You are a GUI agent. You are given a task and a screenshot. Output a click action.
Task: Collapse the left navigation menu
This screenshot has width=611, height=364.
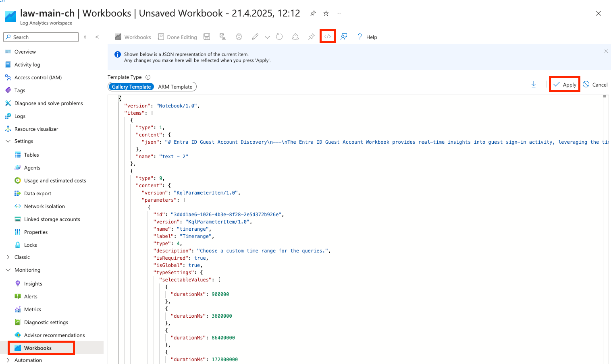click(x=97, y=37)
